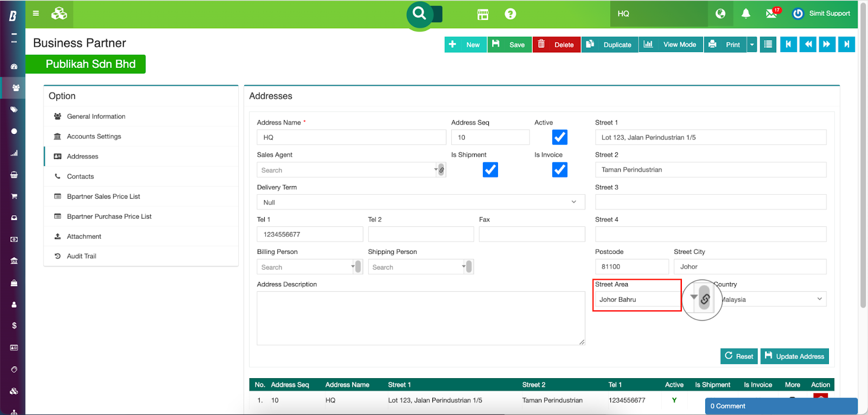Save the business partner record
The image size is (868, 415).
[x=509, y=44]
